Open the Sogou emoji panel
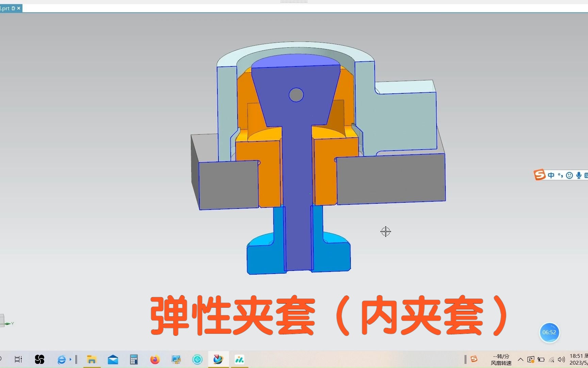Screen dimensions: 588x368 [569, 175]
